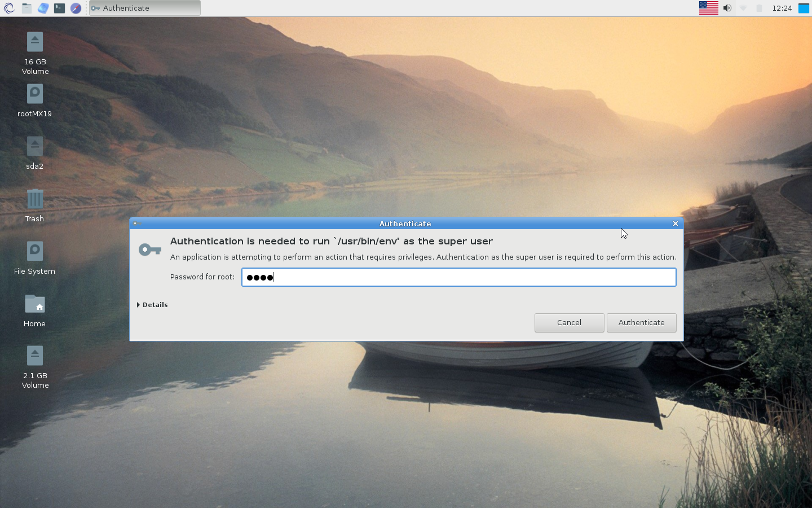Open the volume speaker control
This screenshot has height=508, width=812.
tap(727, 8)
